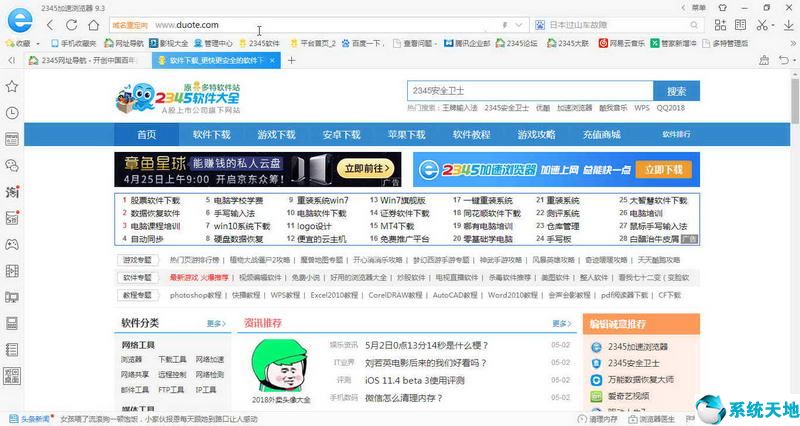Select 软件教程 in the site navigation
Screen dimensions: 800x426
pos(471,135)
